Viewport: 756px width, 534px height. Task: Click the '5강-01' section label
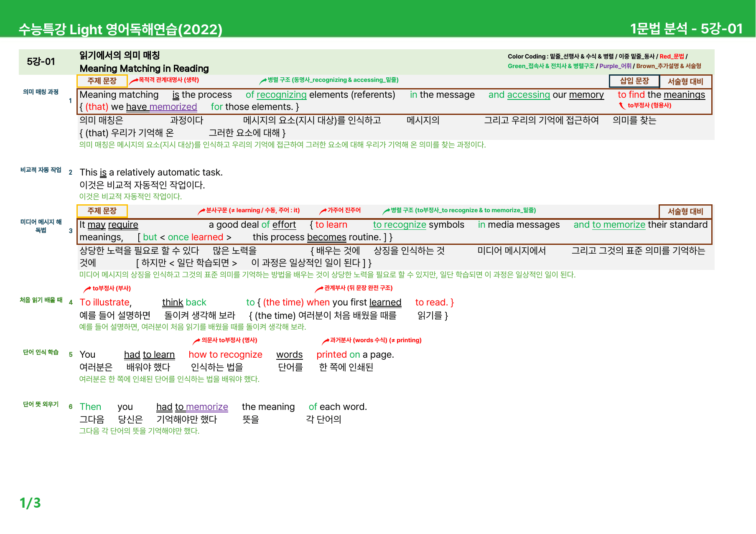(x=41, y=61)
